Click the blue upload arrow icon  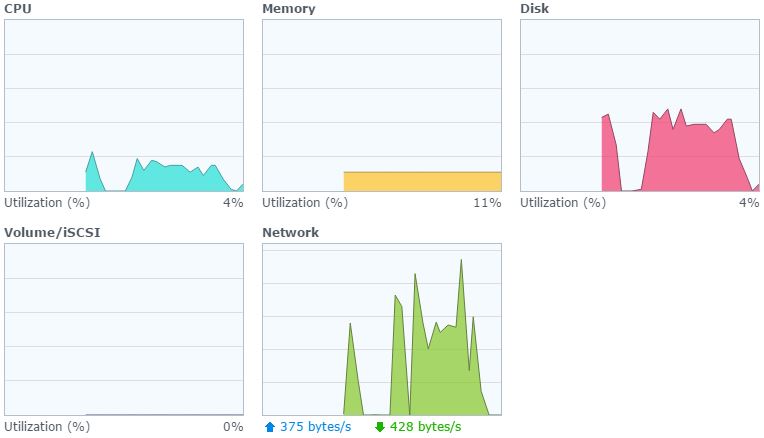coord(269,427)
